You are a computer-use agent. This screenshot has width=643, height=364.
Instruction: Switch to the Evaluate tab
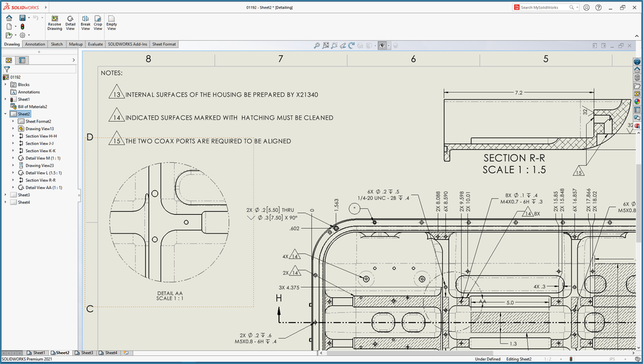pyautogui.click(x=95, y=44)
